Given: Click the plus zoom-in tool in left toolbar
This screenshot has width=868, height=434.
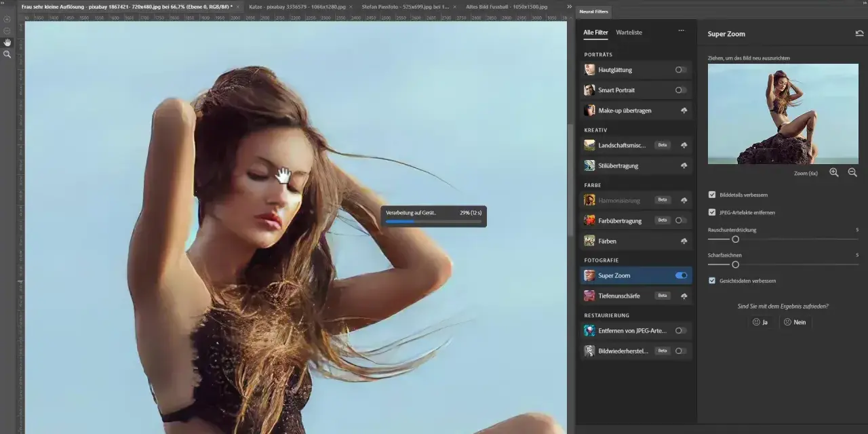Looking at the screenshot, I should click(7, 19).
